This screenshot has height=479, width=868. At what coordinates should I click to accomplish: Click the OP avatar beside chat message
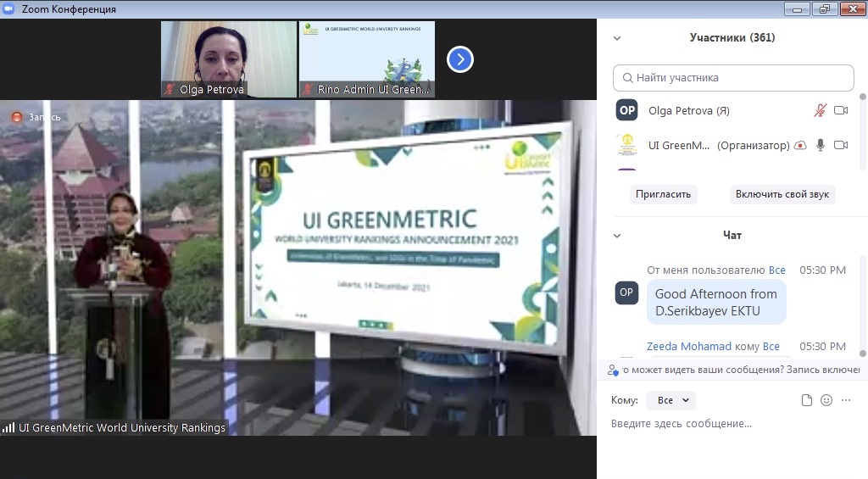click(626, 292)
